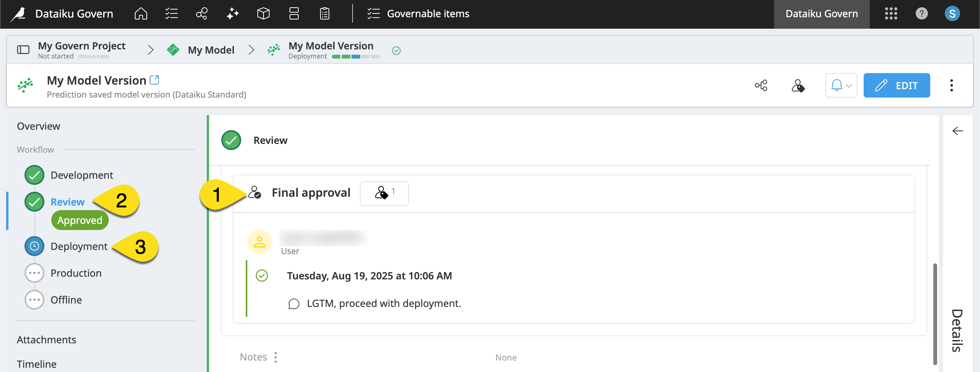The height and width of the screenshot is (372, 980).
Task: Open the home icon in the top navigation
Action: click(x=140, y=13)
